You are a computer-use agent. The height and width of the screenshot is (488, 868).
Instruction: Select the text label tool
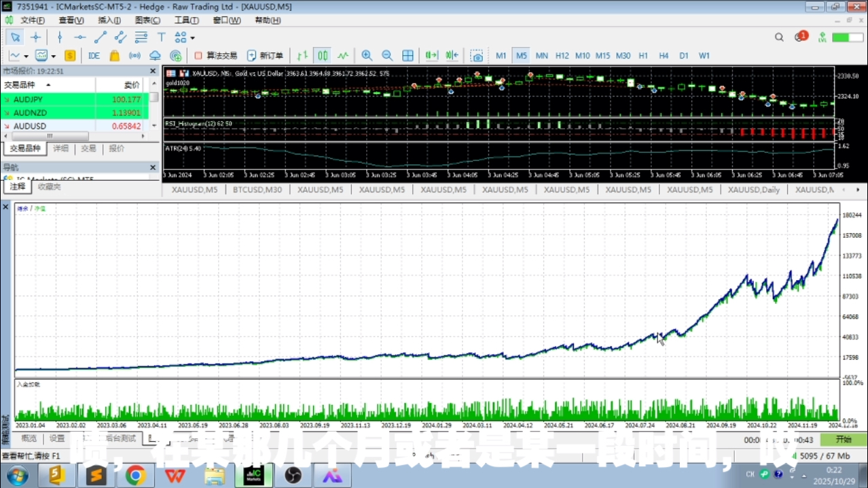pyautogui.click(x=162, y=37)
